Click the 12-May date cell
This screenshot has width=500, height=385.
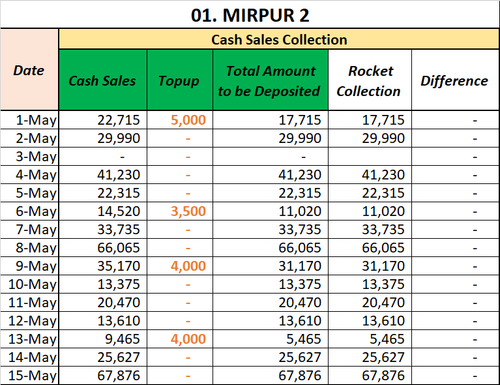(29, 321)
